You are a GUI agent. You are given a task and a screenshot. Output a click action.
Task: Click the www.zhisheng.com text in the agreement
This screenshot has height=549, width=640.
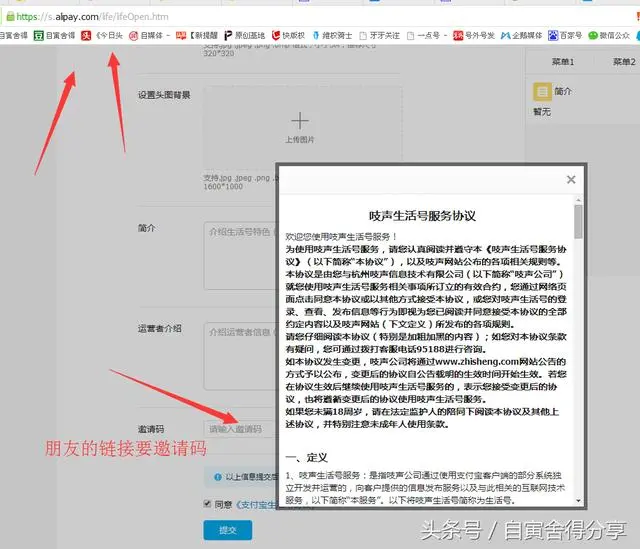[x=477, y=362]
